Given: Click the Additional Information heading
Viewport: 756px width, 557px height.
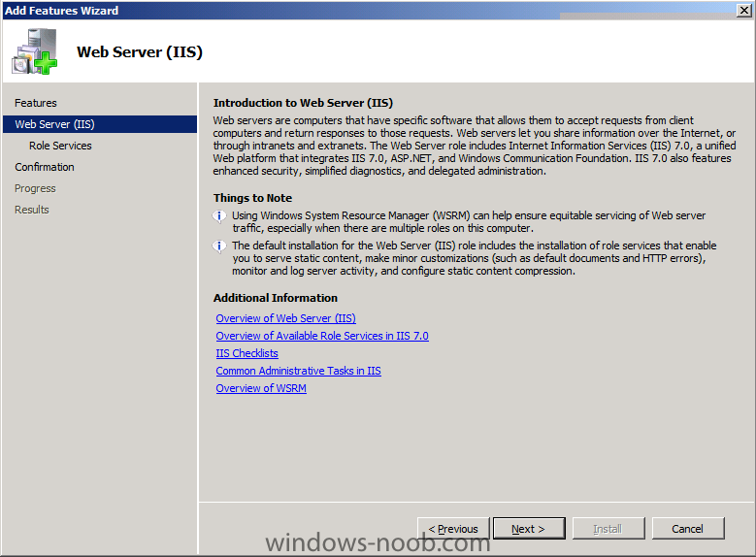Looking at the screenshot, I should coord(276,298).
